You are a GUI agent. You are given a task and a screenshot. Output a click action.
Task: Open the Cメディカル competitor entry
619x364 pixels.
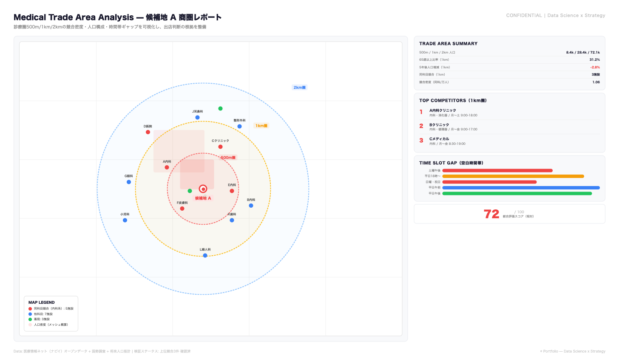coord(439,139)
